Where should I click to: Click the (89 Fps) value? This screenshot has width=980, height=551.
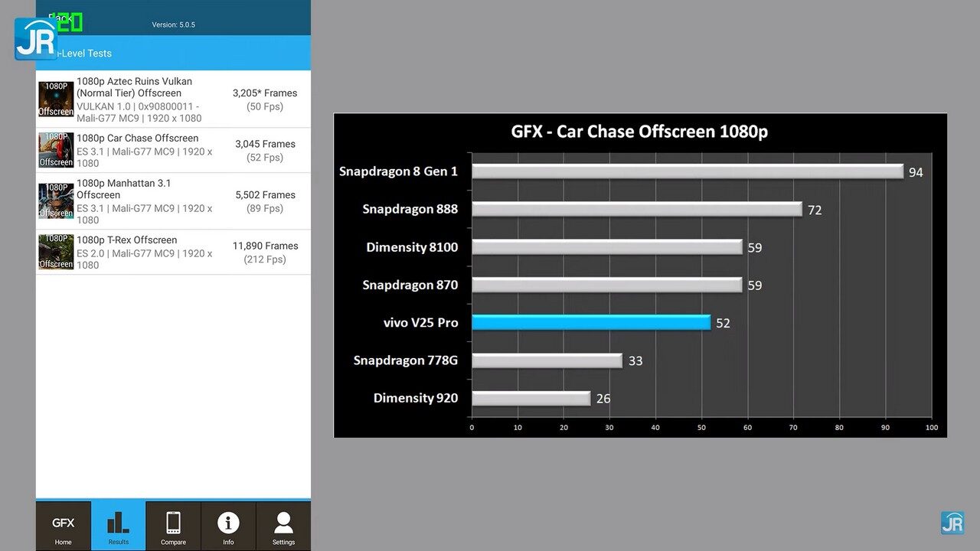coord(265,208)
